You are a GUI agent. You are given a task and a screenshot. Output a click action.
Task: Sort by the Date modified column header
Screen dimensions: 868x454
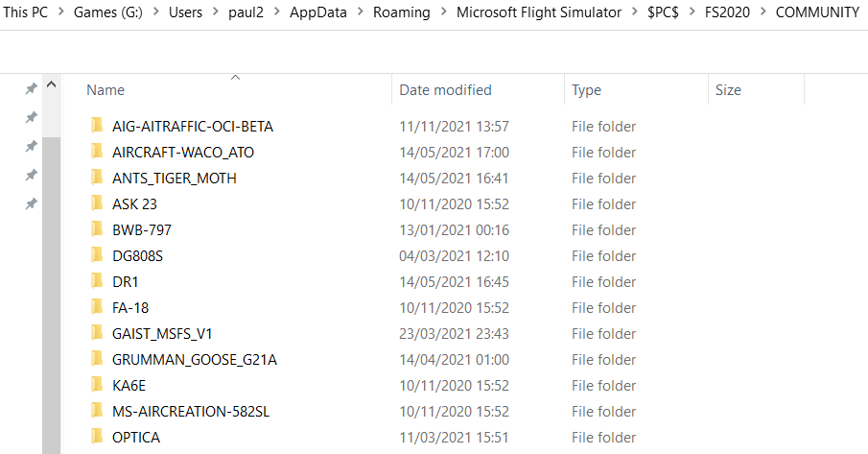click(445, 90)
